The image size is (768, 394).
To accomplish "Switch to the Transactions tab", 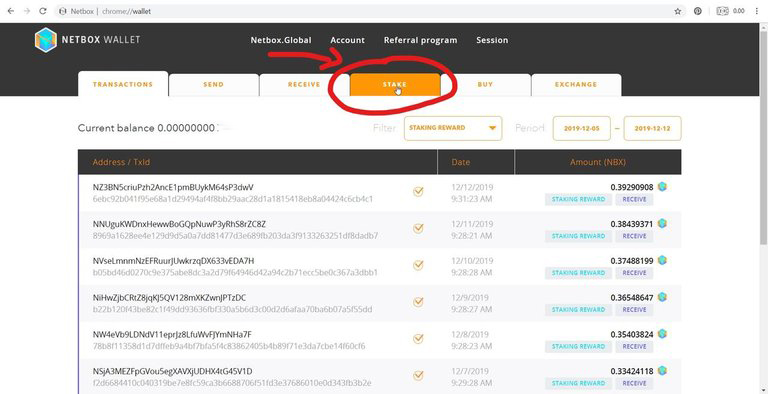I will pyautogui.click(x=123, y=84).
